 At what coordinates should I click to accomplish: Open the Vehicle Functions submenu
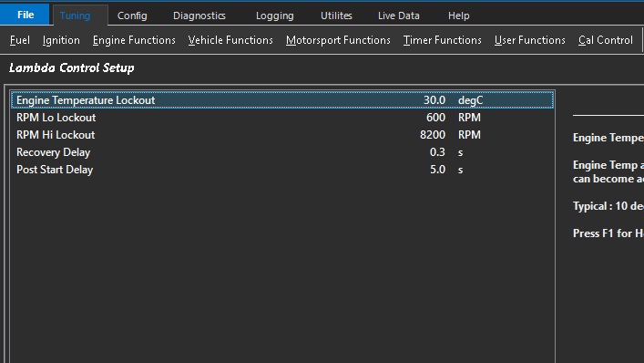[230, 40]
